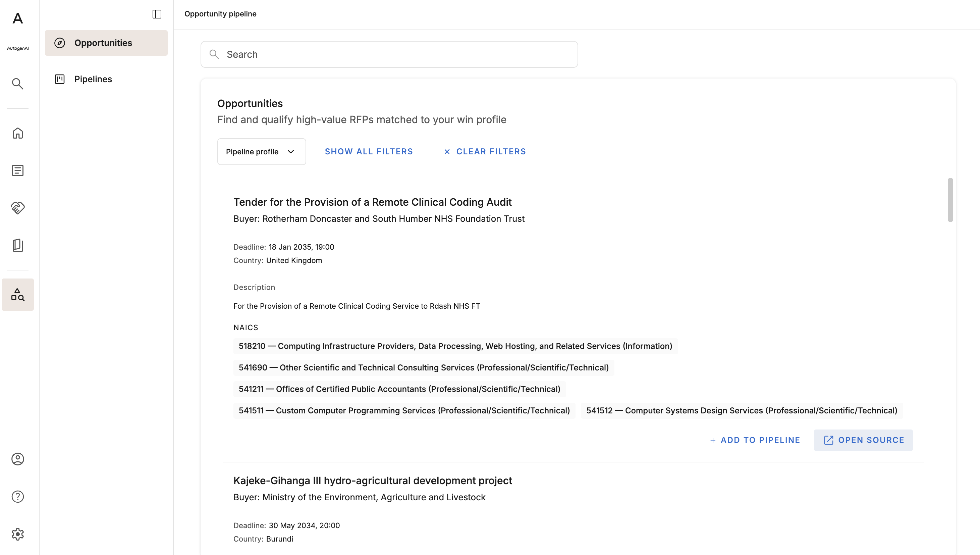Click the vertical scrollbar of opportunities list
This screenshot has height=555, width=980.
click(950, 200)
